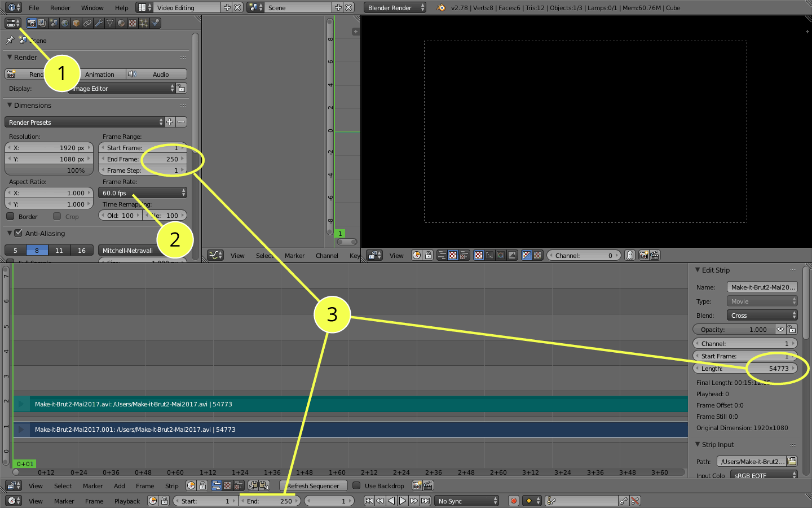
Task: Collapse the Dimensions panel
Action: click(x=10, y=105)
